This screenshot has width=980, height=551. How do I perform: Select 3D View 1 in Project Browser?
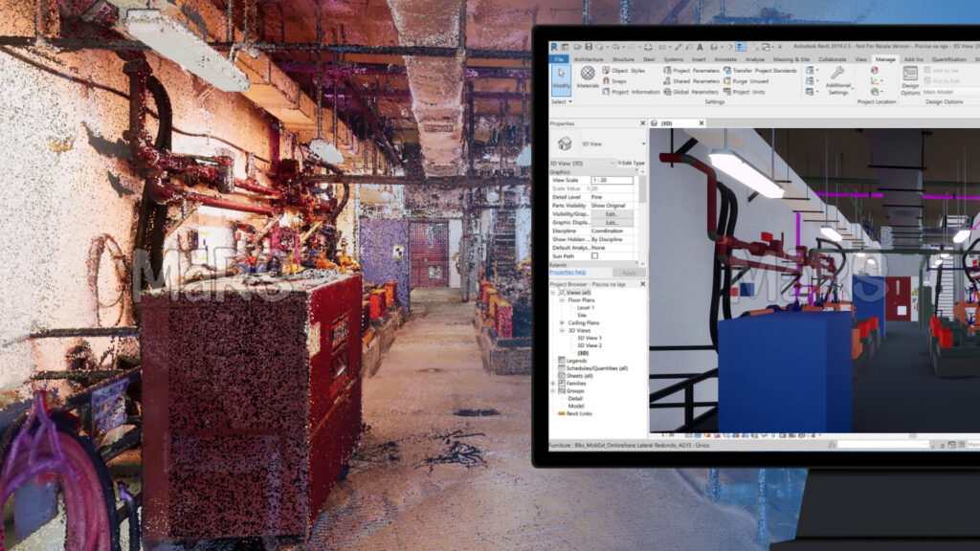[x=590, y=338]
